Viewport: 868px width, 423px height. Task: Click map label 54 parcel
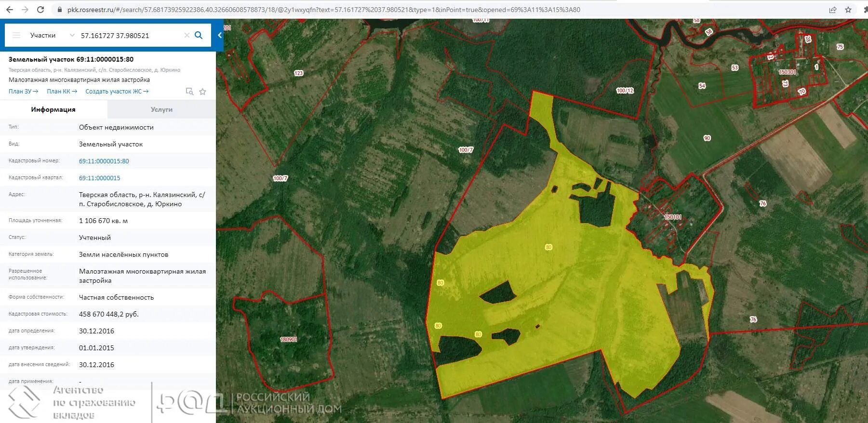pyautogui.click(x=702, y=86)
